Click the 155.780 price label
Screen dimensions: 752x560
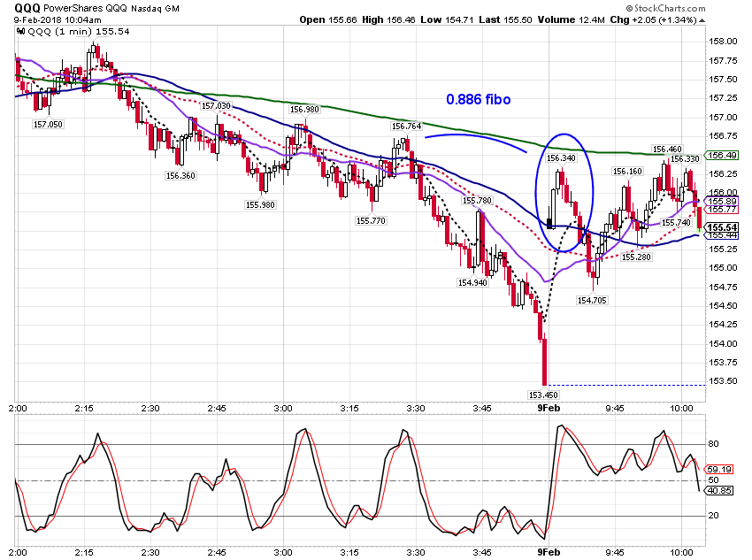click(477, 201)
